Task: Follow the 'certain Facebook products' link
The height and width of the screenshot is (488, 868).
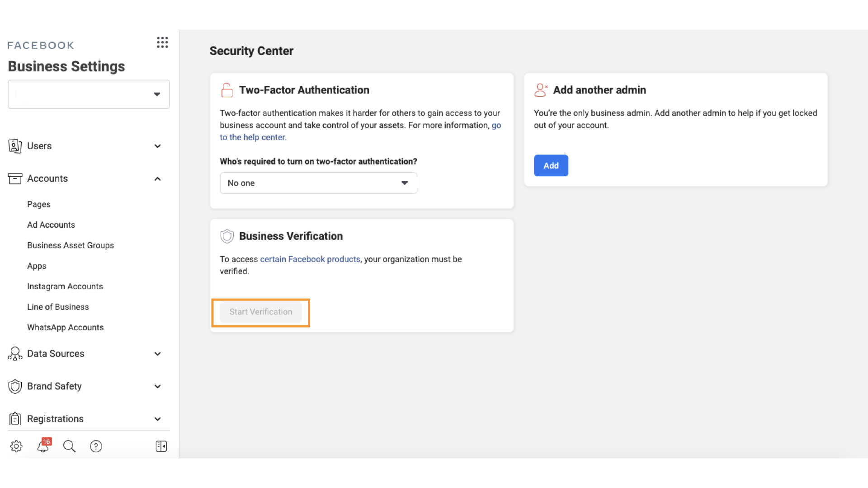Action: coord(310,259)
